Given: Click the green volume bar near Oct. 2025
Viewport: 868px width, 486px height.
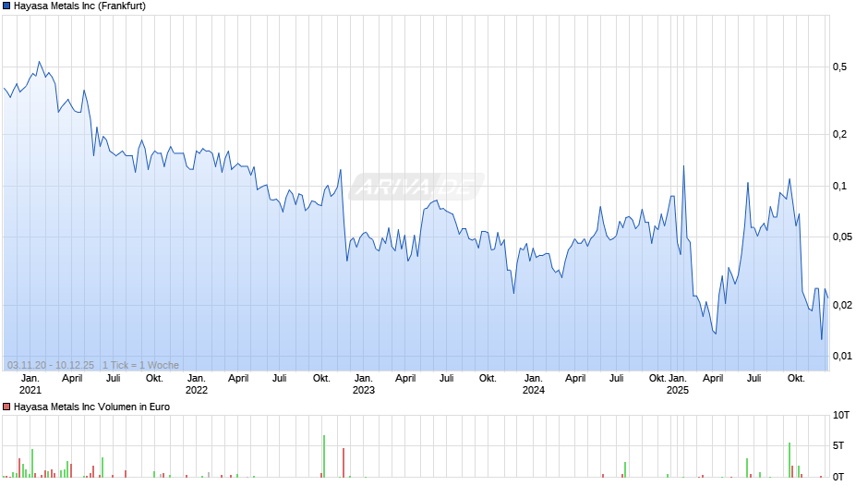Looking at the screenshot, I should pos(790,460).
